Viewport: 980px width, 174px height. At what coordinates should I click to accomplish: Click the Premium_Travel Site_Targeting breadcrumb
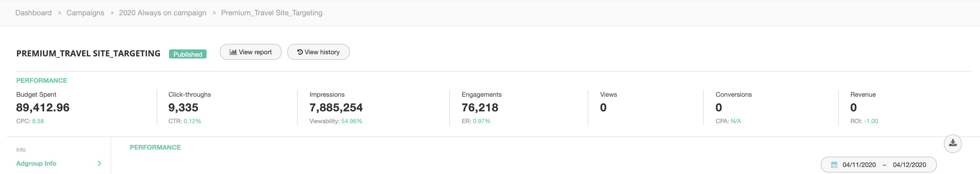tap(271, 13)
